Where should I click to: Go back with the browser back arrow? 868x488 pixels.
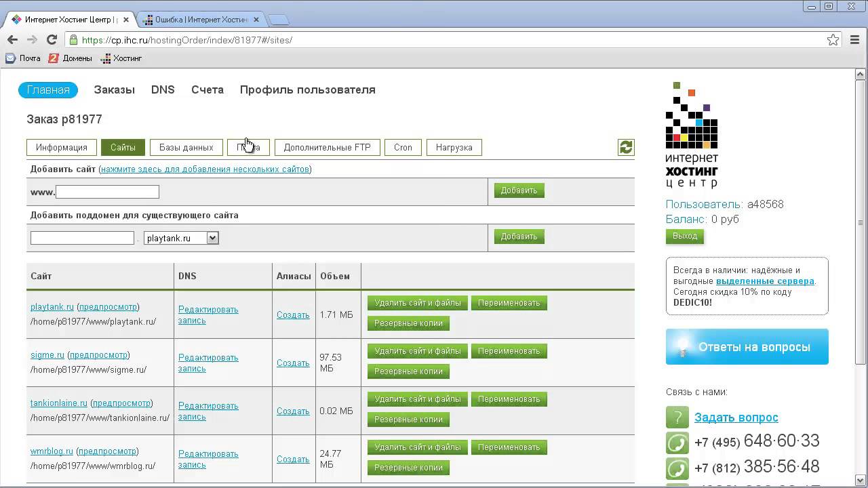coord(12,40)
